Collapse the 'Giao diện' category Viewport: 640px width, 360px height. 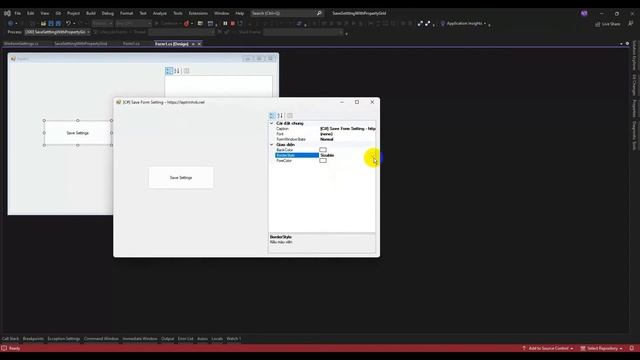[271, 144]
